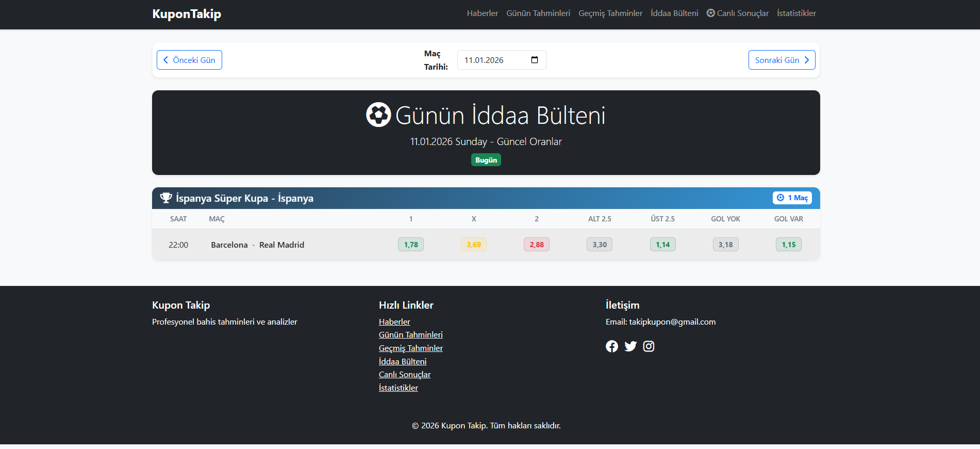Click the footer Kupon Takip heading
This screenshot has height=449, width=980.
pyautogui.click(x=181, y=305)
